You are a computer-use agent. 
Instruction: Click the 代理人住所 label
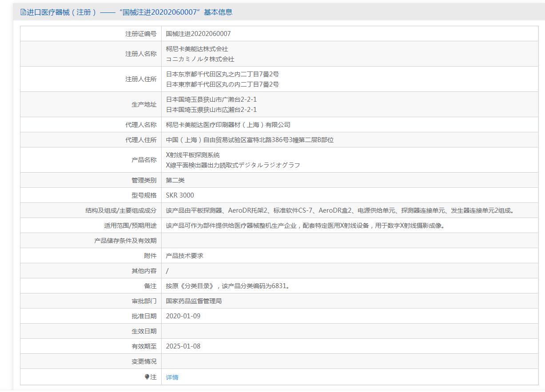tap(141, 140)
